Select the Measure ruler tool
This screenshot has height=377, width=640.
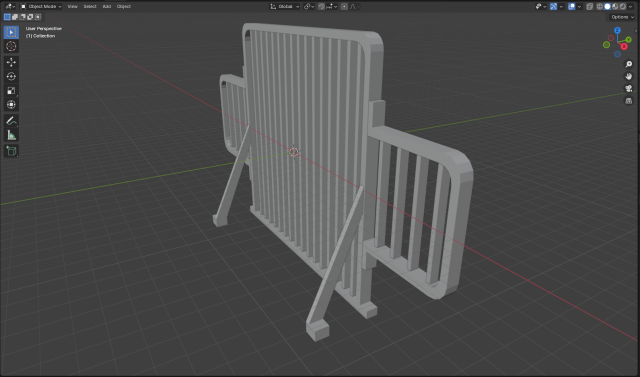coord(11,135)
